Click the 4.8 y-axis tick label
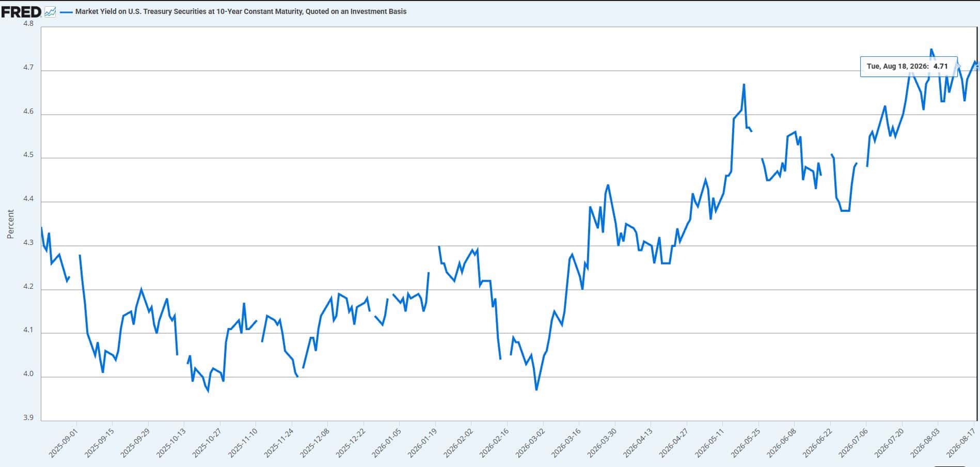The image size is (980, 467). pyautogui.click(x=28, y=23)
